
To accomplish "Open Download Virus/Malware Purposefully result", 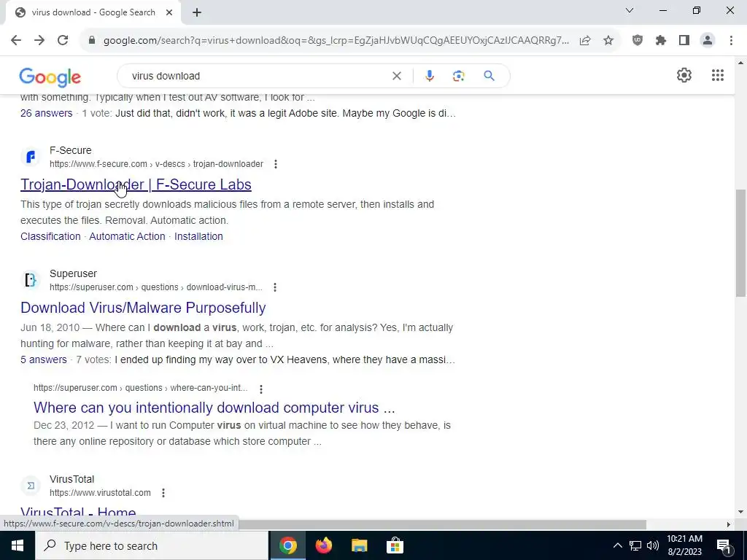I will point(143,308).
